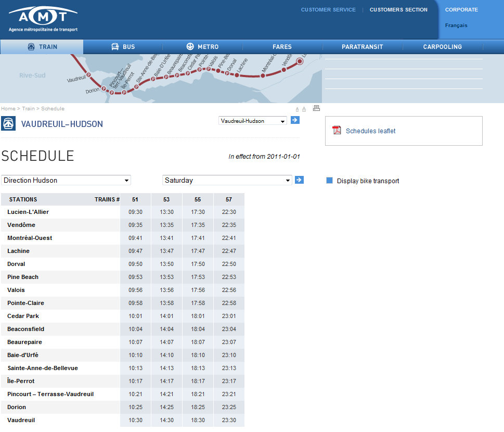
Task: Select the Beaconsfield station name
Action: point(25,329)
